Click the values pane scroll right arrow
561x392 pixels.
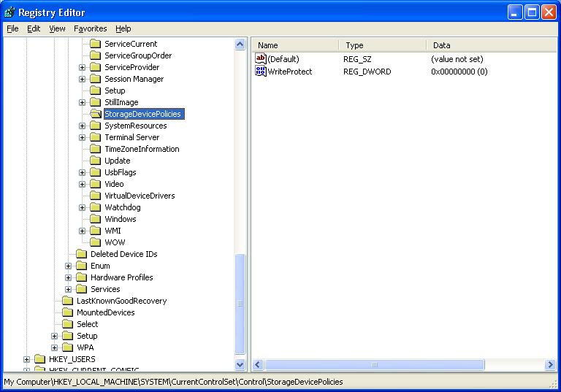[550, 365]
